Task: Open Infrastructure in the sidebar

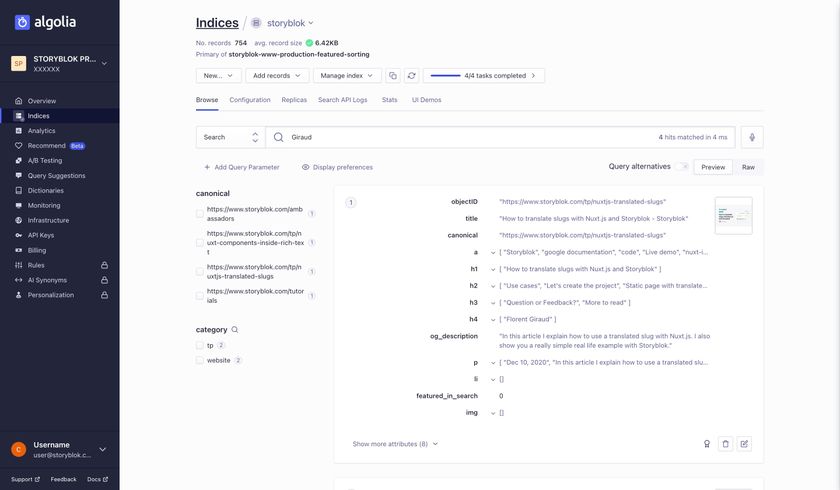Action: pyautogui.click(x=48, y=220)
